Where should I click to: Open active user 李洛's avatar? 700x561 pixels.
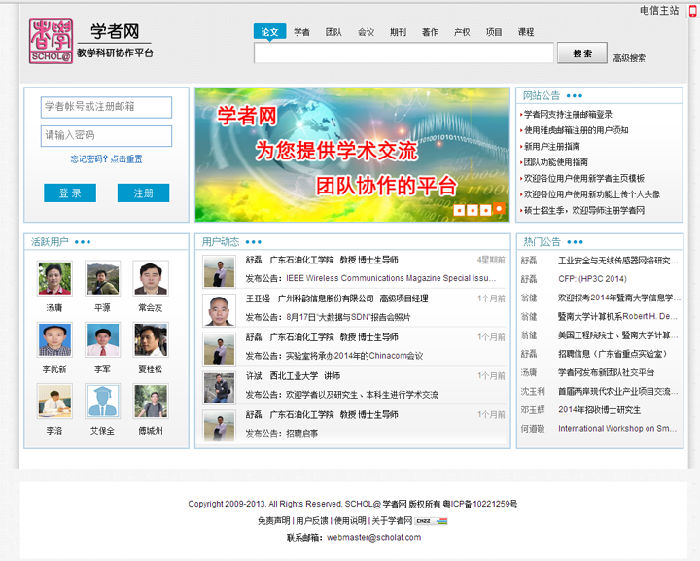(x=54, y=401)
